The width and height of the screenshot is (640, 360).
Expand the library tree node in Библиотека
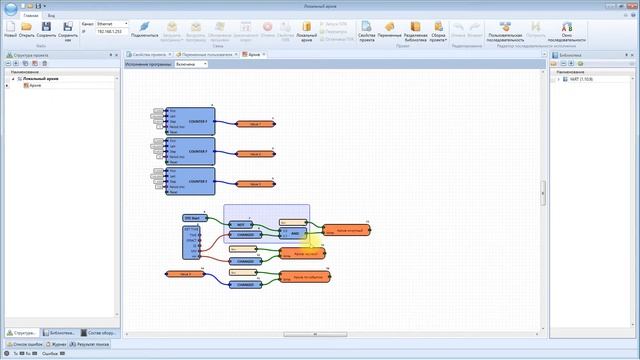click(x=558, y=79)
